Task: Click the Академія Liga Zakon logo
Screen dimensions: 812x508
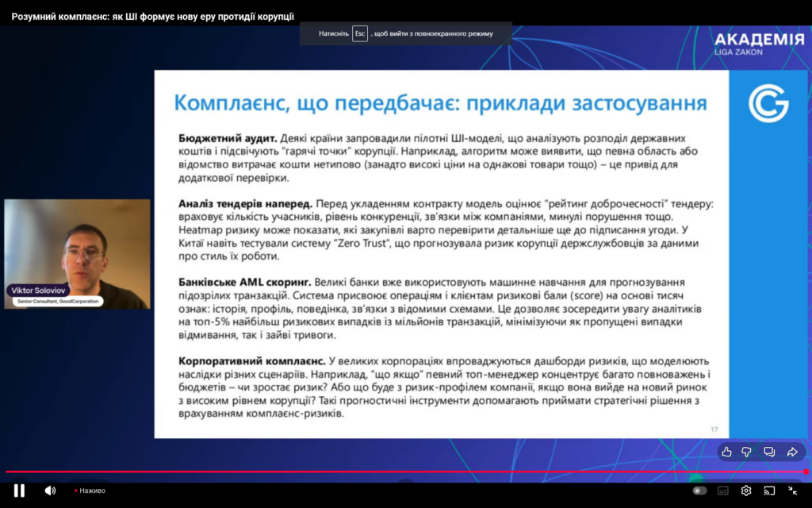Action: point(758,44)
